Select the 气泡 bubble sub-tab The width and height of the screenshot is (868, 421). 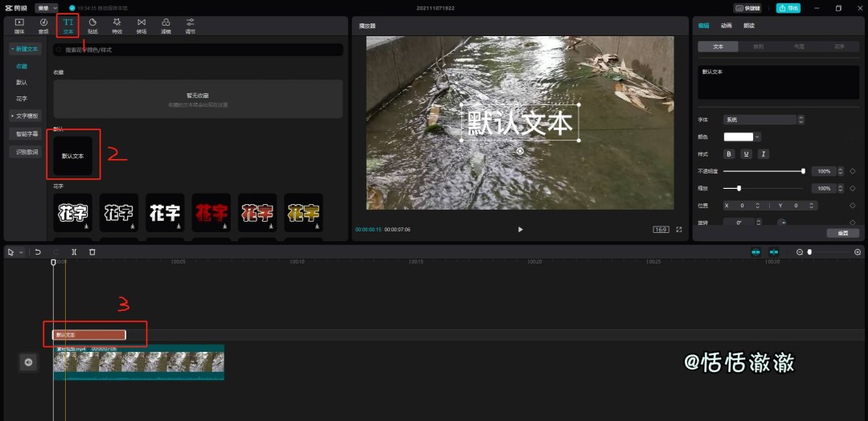[x=799, y=47]
